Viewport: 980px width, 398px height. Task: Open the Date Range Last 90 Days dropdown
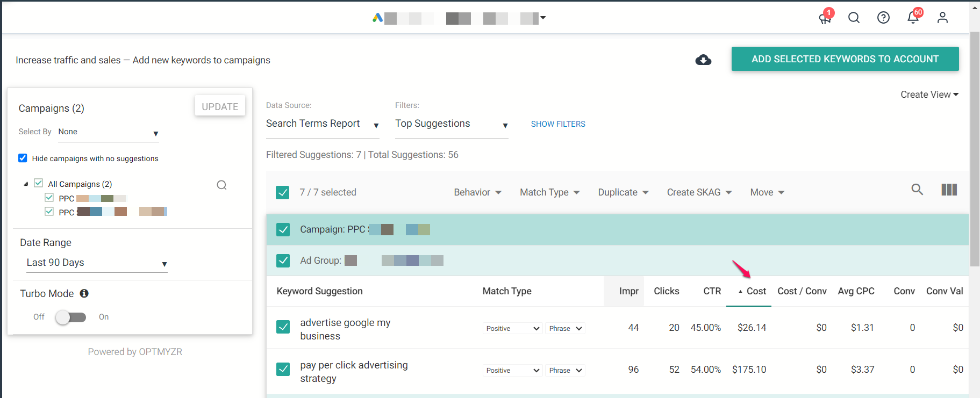tap(97, 263)
